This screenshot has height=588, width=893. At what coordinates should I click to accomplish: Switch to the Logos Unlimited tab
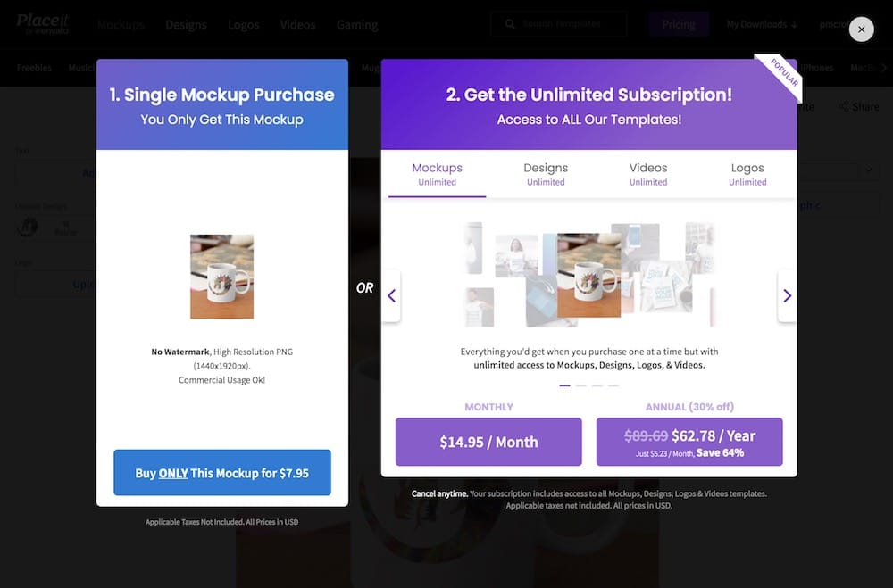747,174
